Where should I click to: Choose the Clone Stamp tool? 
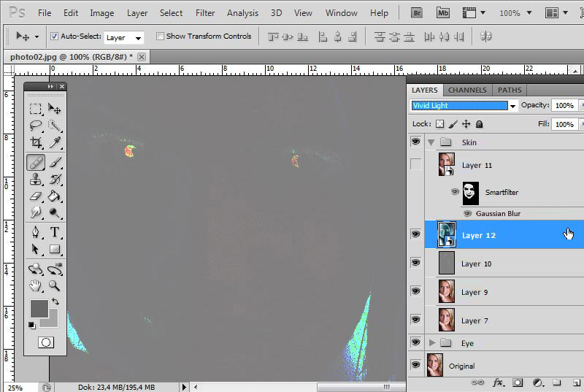point(35,180)
